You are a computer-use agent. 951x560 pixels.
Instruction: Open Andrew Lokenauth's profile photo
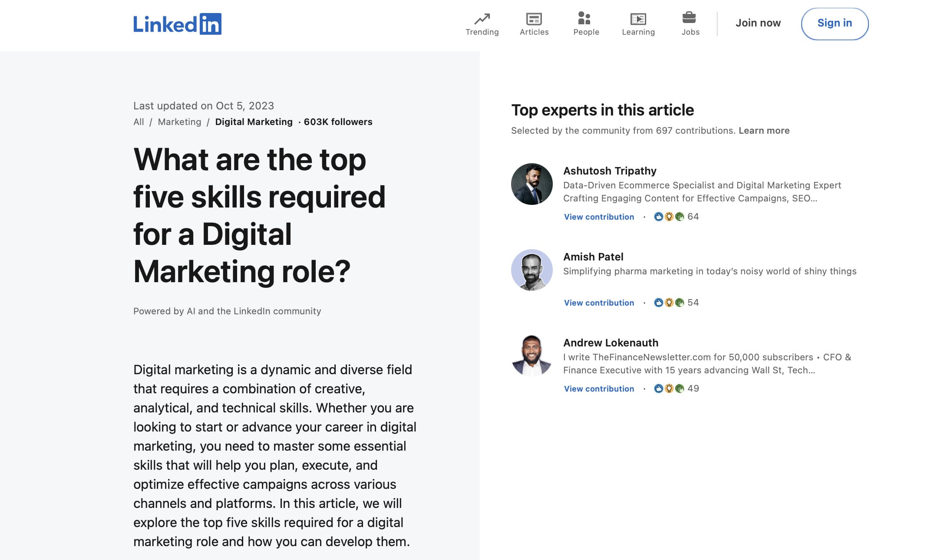click(x=532, y=356)
